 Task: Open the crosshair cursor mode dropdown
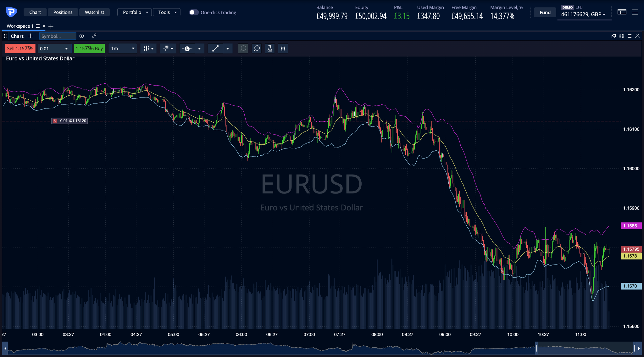(168, 48)
